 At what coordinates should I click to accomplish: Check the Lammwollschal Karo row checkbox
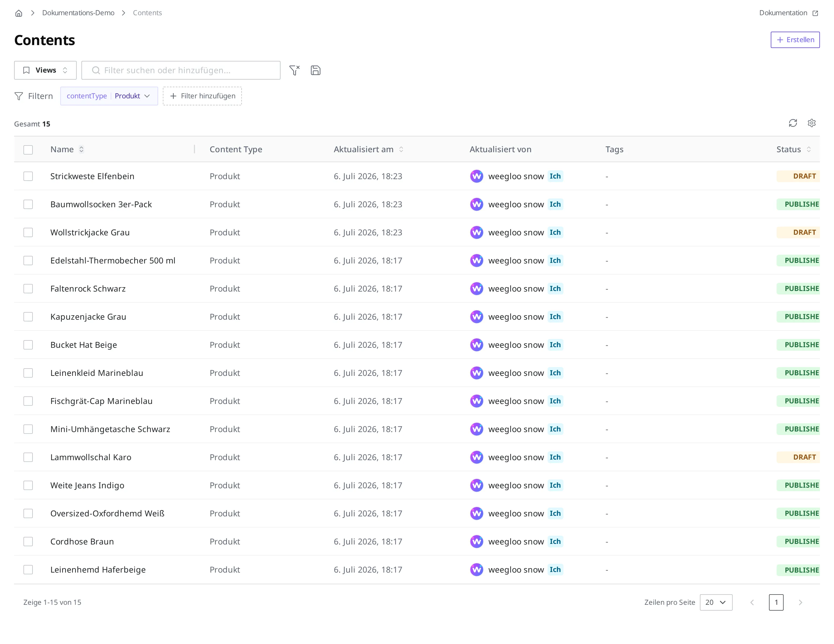[x=28, y=457]
